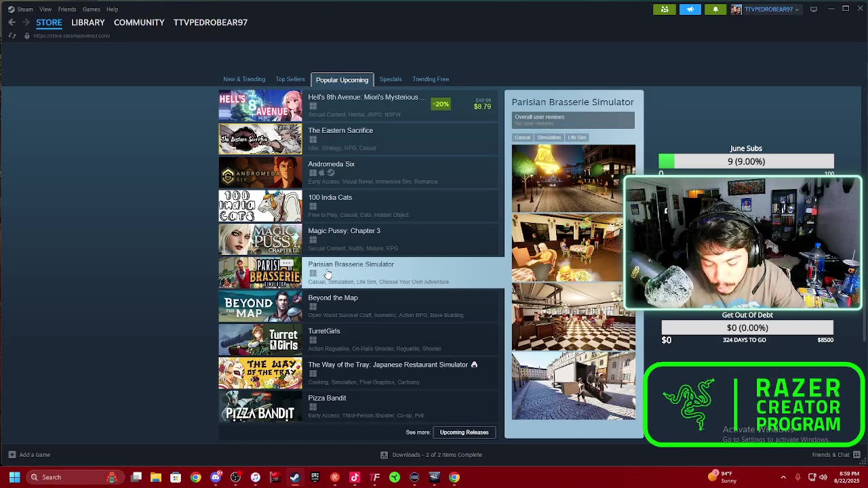Open Friends & Chat icon
Screen dimensions: 868x488
click(857, 455)
